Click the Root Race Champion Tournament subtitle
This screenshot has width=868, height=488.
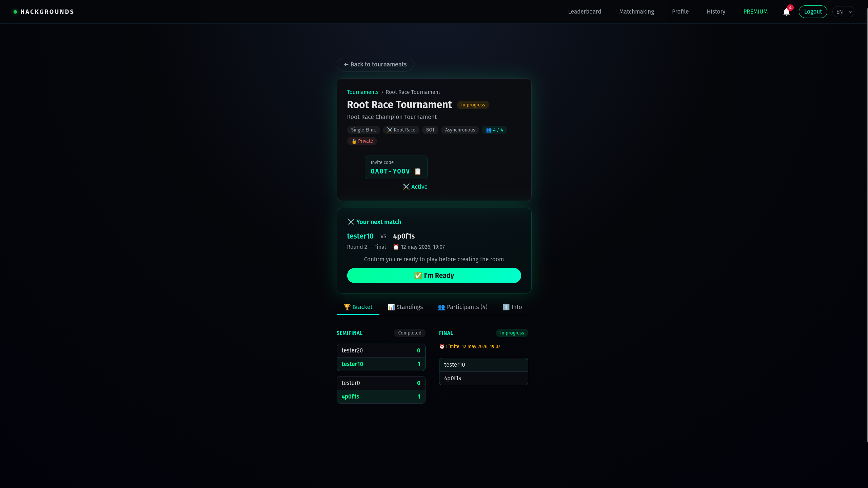pyautogui.click(x=392, y=117)
